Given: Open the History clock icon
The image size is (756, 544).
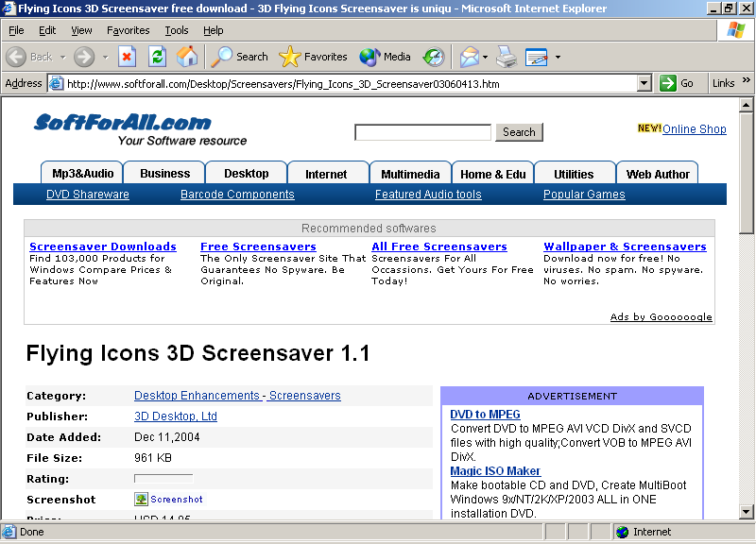Looking at the screenshot, I should click(434, 57).
